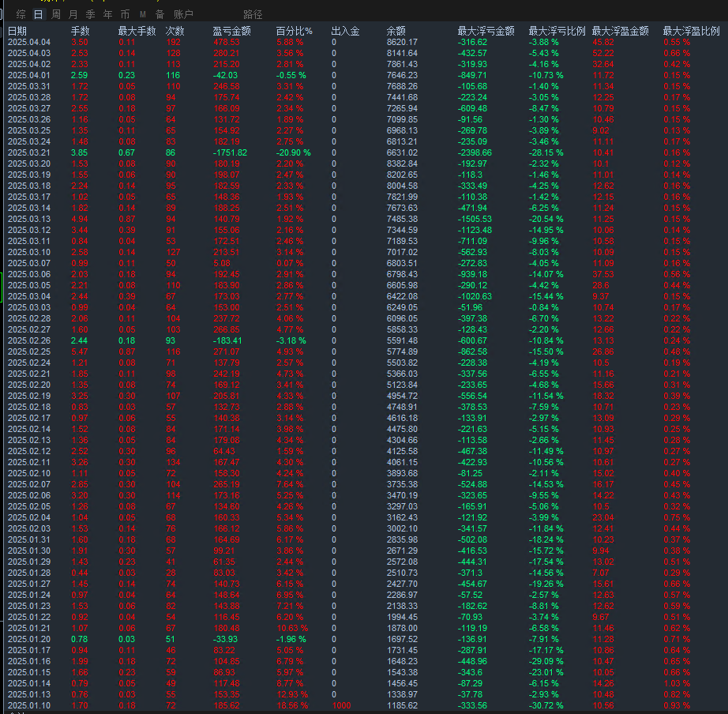Open the 季 quarterly tab
This screenshot has width=728, height=714.
90,14
